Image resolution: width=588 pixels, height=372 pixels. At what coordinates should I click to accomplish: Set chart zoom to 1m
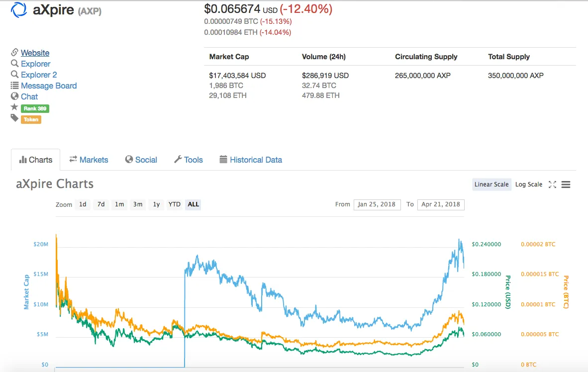click(x=119, y=204)
